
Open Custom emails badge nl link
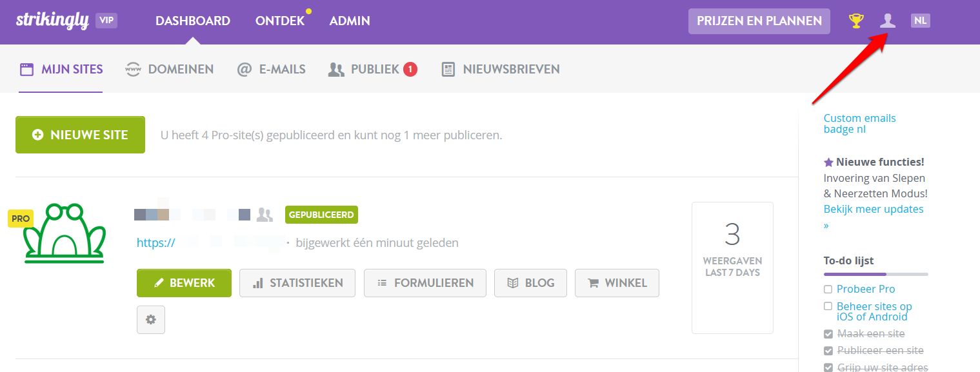tap(859, 124)
